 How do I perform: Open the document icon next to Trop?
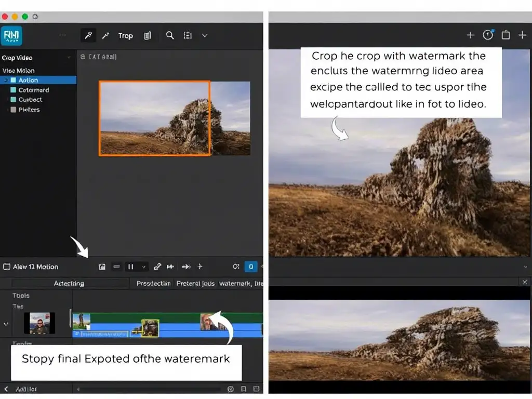(147, 36)
